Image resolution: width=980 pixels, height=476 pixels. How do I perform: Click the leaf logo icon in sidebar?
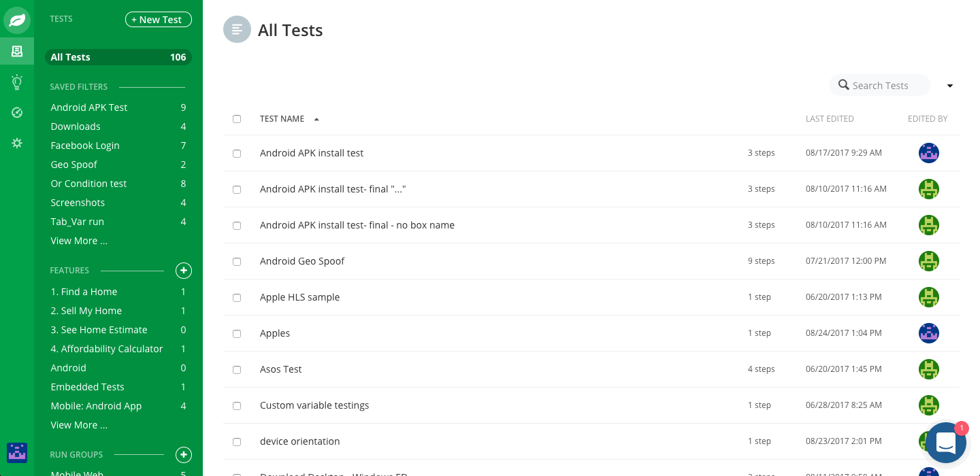(x=17, y=20)
